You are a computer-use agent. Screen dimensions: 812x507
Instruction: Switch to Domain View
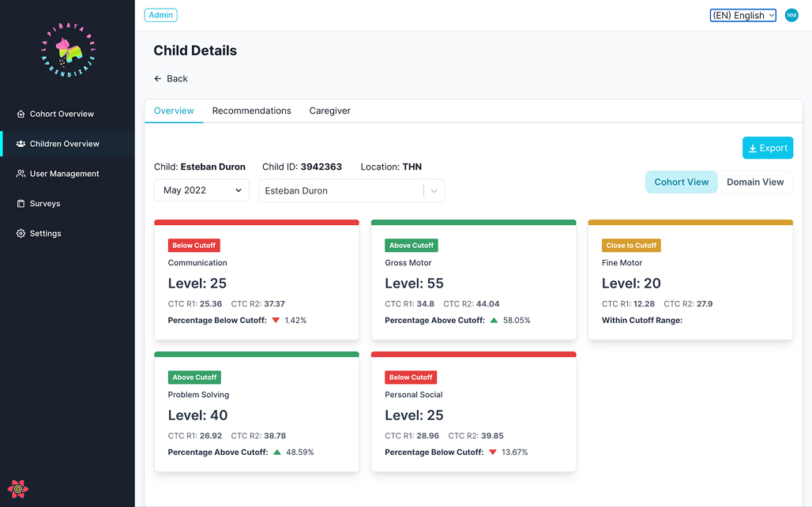click(755, 182)
